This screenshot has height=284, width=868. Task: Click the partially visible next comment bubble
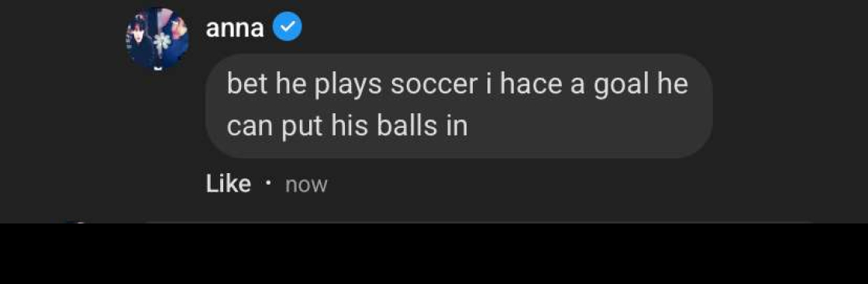(x=479, y=222)
